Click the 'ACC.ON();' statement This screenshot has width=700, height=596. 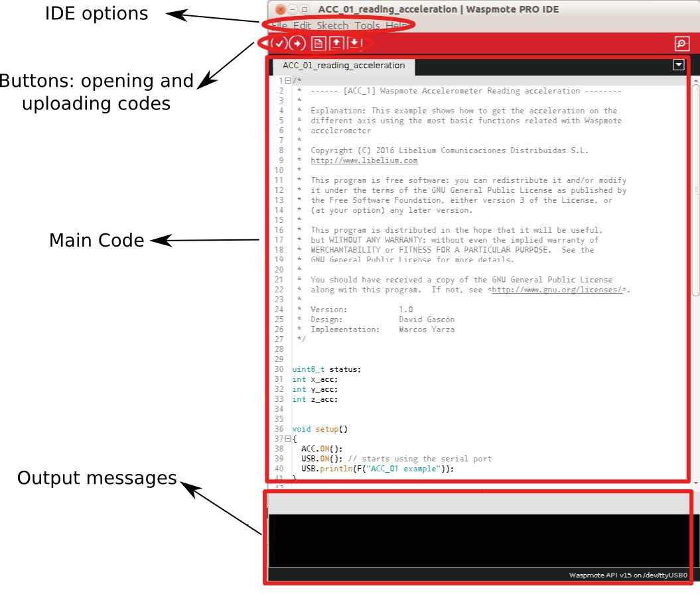322,449
